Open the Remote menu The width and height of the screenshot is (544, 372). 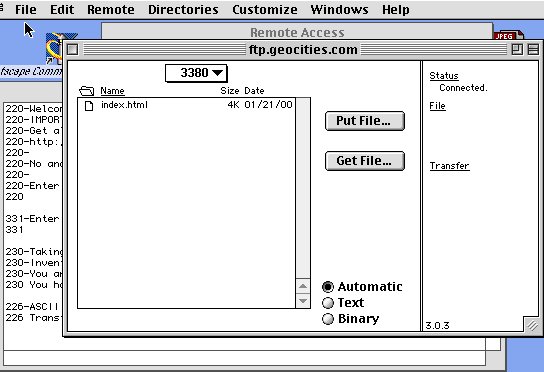111,9
